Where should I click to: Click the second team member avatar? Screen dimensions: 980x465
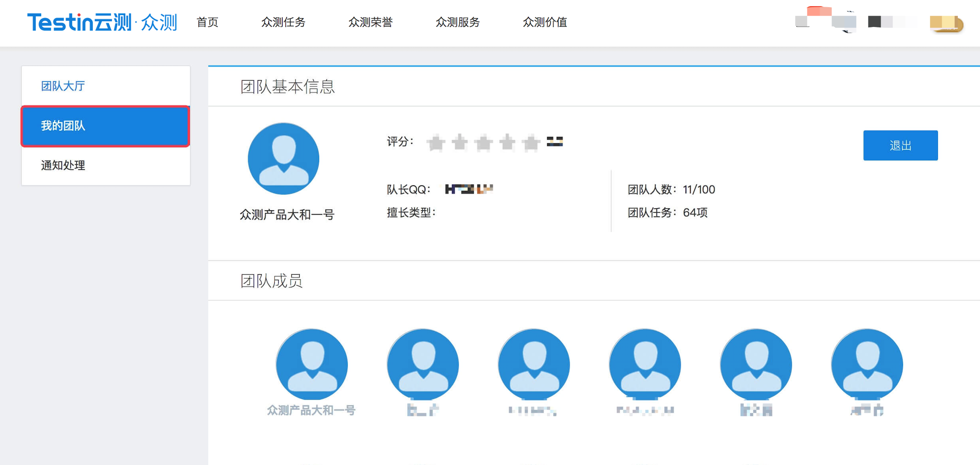tap(423, 364)
